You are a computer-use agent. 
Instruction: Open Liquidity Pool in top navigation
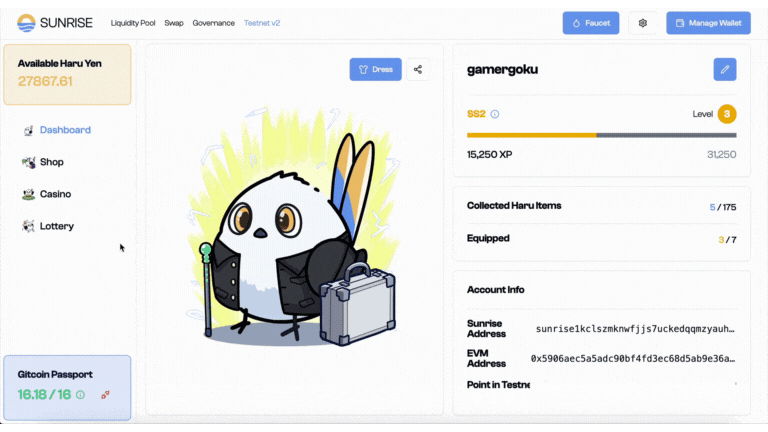[x=133, y=23]
